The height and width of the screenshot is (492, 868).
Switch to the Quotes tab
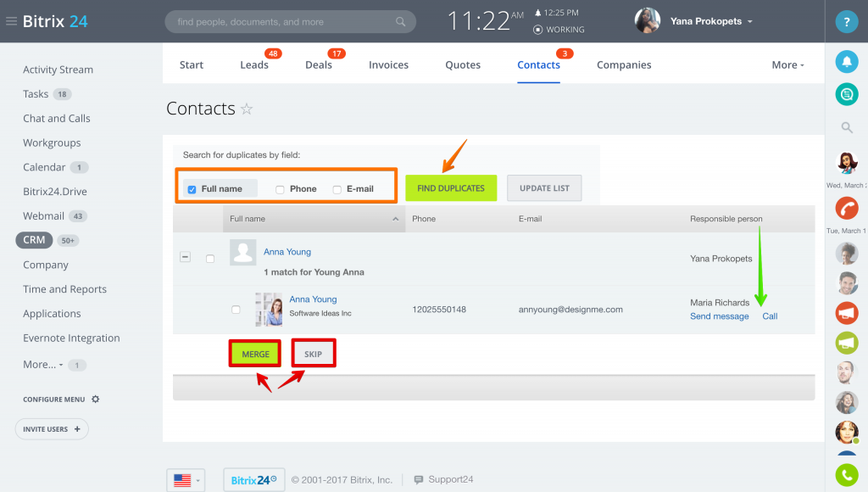(463, 64)
